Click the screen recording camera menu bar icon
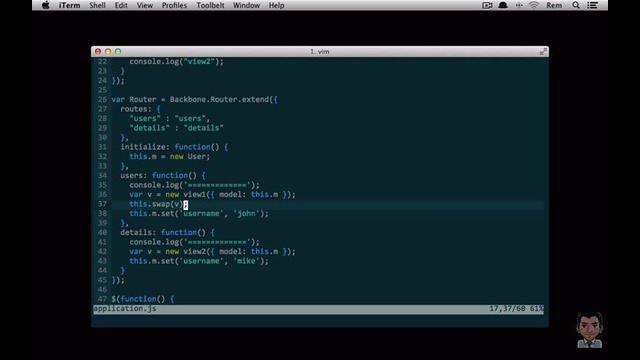 coord(487,5)
